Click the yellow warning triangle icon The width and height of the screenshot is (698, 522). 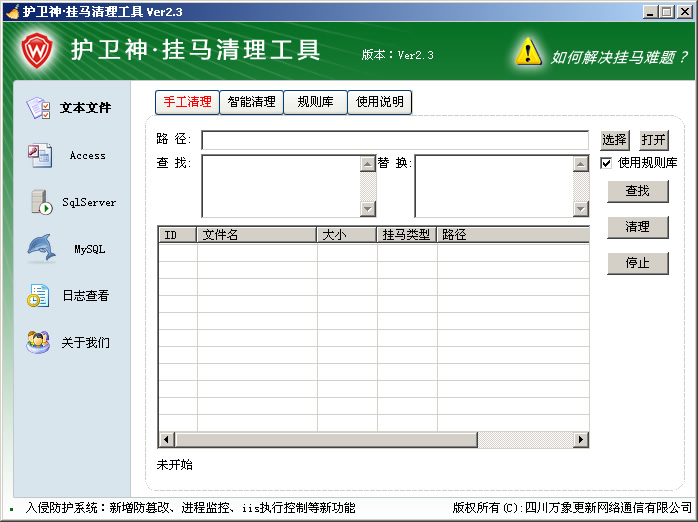(528, 52)
